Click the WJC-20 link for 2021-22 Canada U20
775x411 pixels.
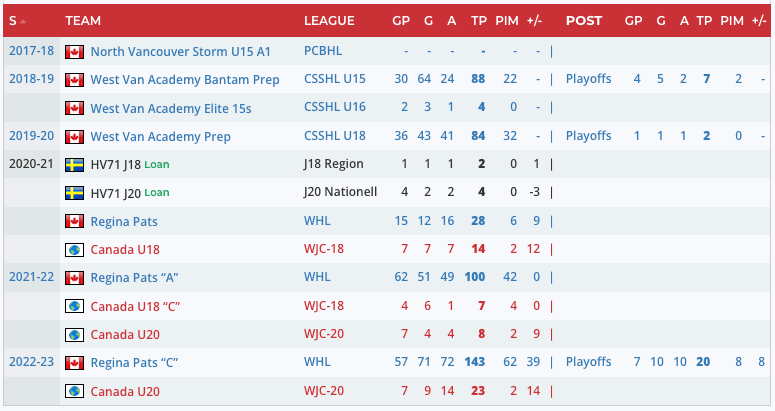tap(324, 334)
